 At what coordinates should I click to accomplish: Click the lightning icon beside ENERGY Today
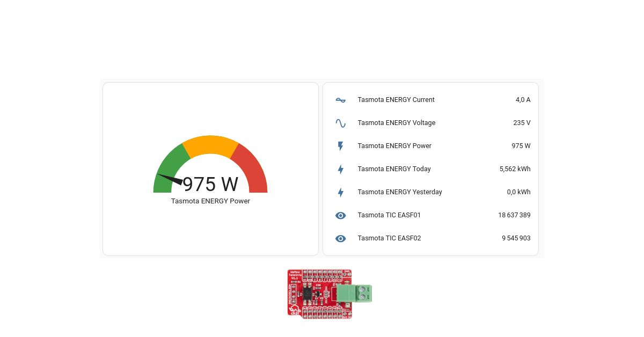coord(340,169)
